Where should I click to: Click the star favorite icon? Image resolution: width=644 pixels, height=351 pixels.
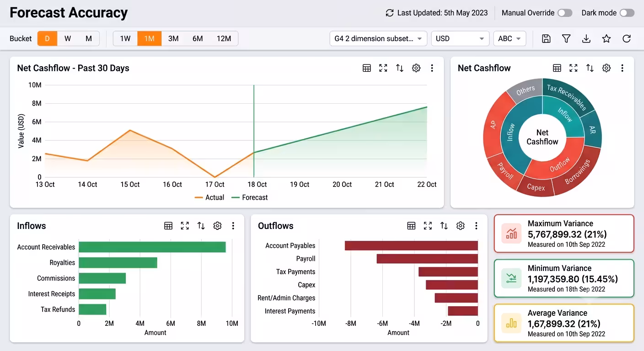click(606, 39)
